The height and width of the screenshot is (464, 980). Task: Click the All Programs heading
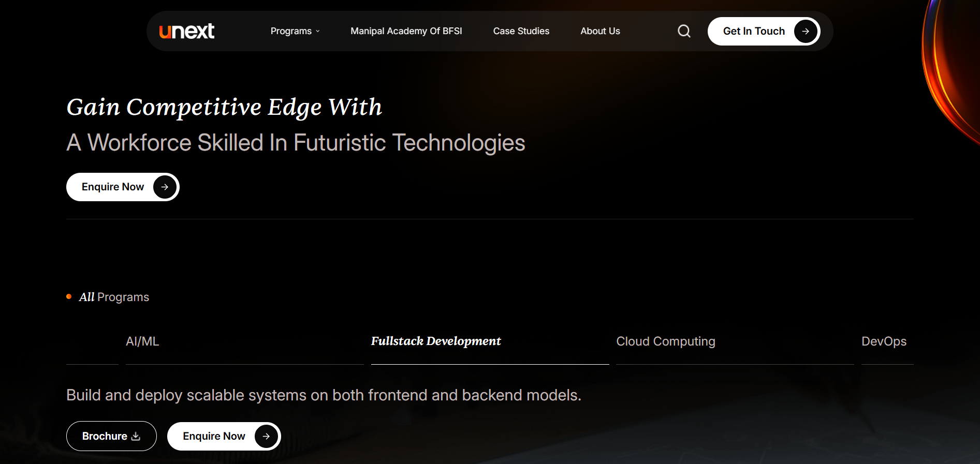(x=114, y=297)
